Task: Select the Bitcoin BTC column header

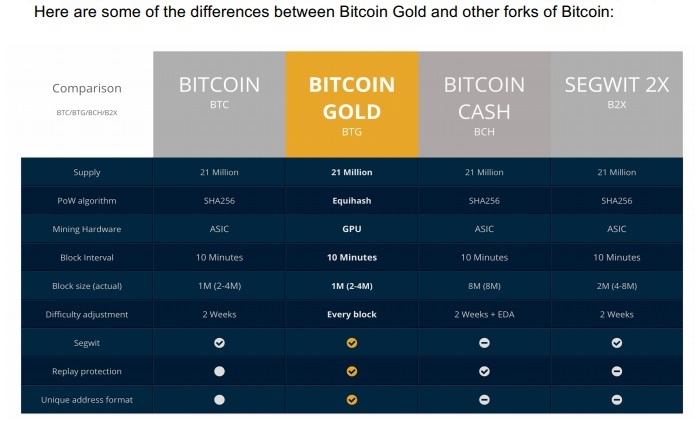Action: click(219, 103)
